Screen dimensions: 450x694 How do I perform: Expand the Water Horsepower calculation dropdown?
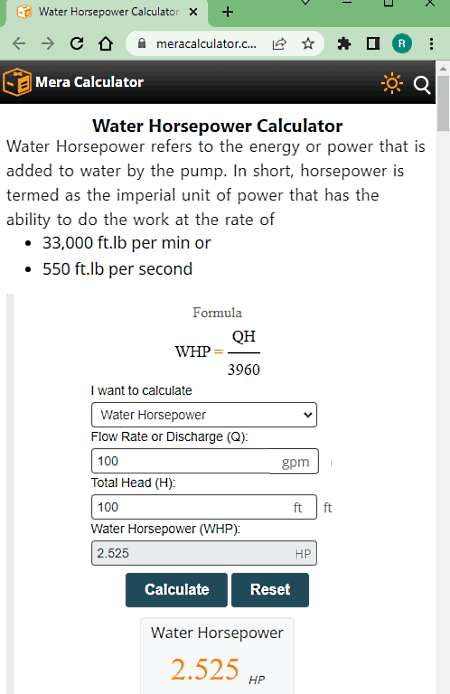coord(204,415)
